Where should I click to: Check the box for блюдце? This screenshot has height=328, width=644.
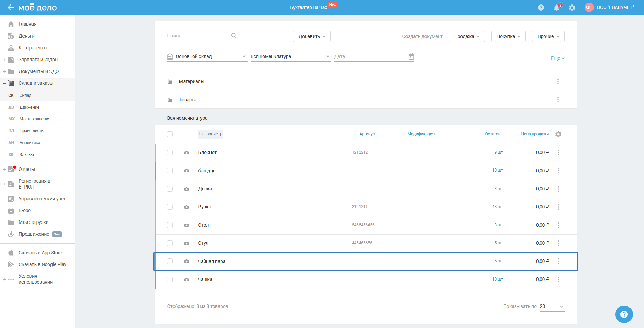(x=170, y=171)
